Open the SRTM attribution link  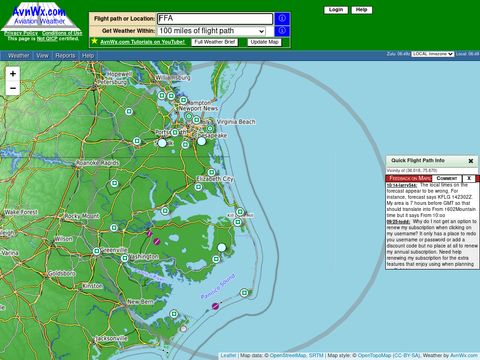316,356
